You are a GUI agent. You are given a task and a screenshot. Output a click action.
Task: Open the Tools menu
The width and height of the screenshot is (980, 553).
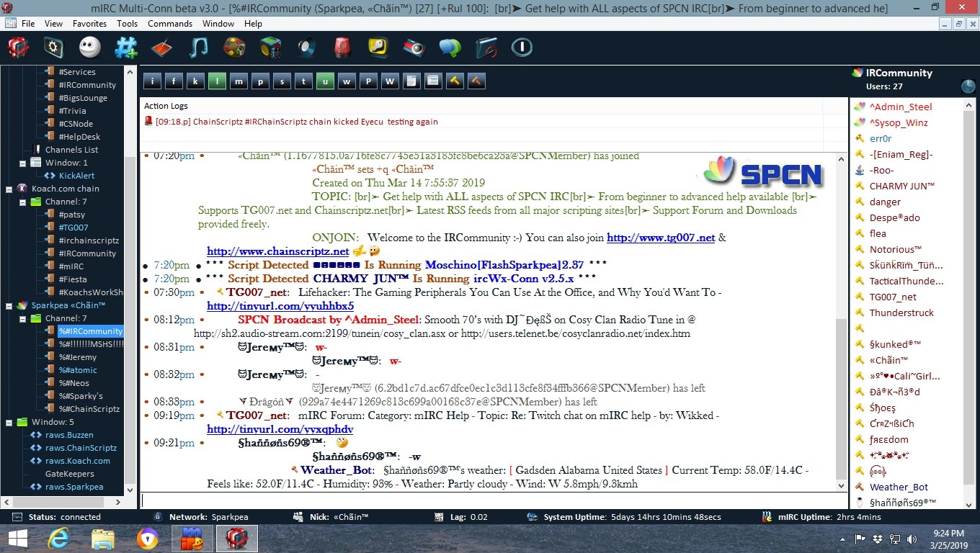[x=128, y=24]
